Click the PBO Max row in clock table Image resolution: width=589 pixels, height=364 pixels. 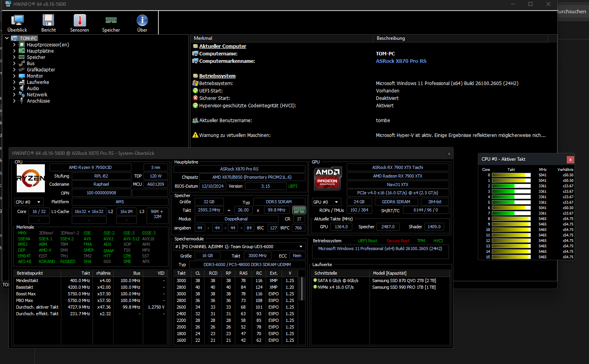point(90,300)
